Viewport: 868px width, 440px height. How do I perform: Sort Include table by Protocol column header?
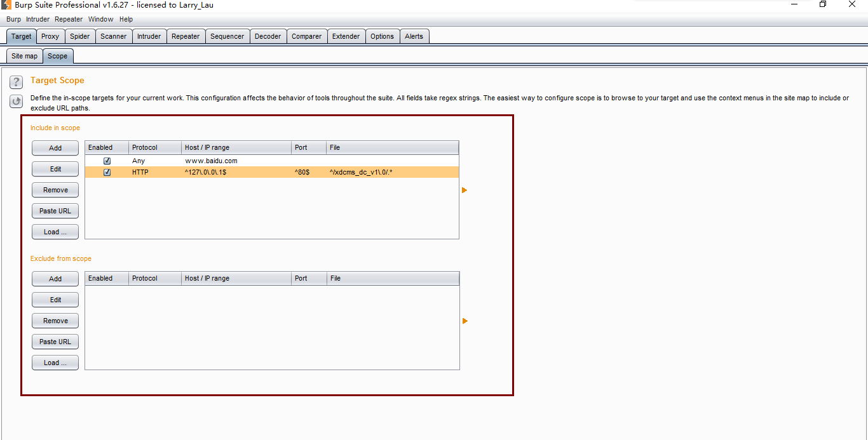point(155,147)
